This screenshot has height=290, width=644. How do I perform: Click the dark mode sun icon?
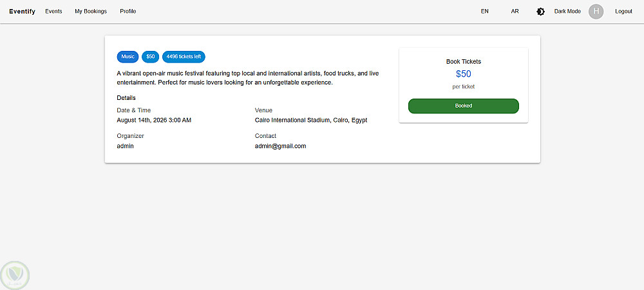click(x=541, y=12)
